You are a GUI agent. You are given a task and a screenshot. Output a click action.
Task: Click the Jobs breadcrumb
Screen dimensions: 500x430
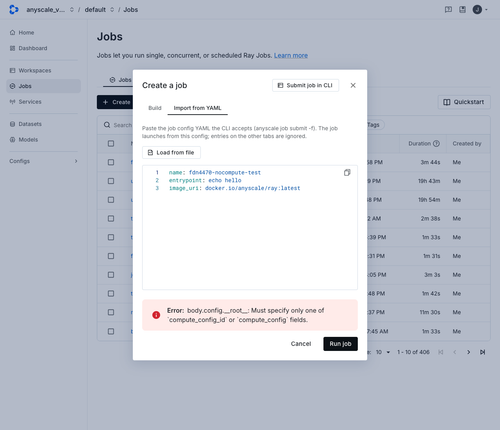pyautogui.click(x=131, y=10)
